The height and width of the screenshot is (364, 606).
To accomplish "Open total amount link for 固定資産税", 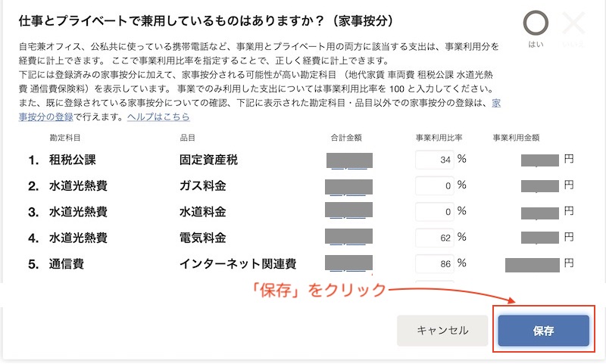I will tap(349, 160).
